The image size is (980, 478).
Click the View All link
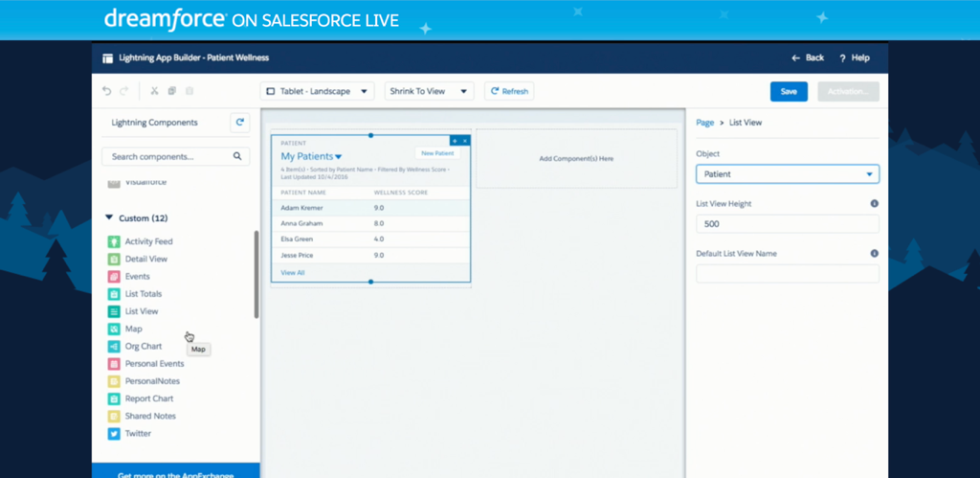(293, 273)
